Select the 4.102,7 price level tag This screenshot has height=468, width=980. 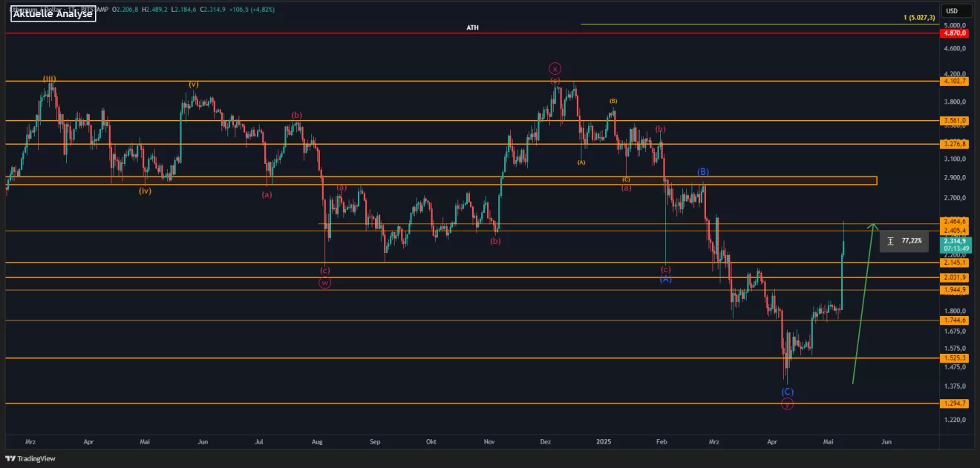pyautogui.click(x=954, y=81)
